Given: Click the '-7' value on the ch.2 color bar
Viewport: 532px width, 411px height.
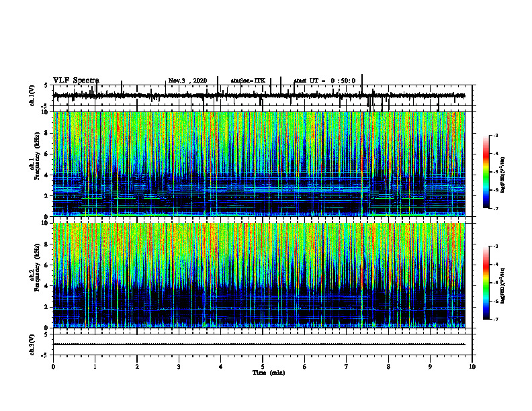Looking at the screenshot, I should 495,319.
